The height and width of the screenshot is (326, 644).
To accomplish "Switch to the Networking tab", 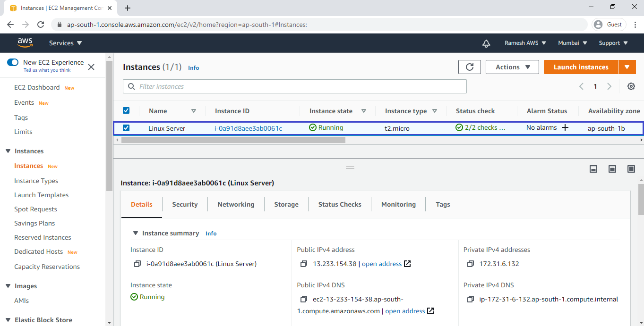I will (236, 204).
